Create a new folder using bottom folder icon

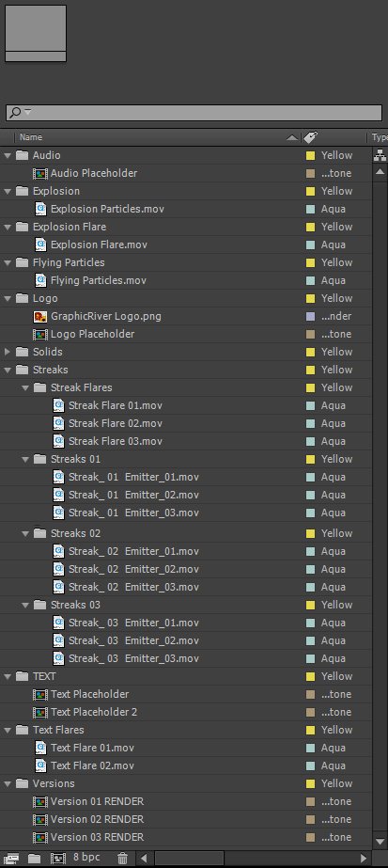[x=34, y=859]
